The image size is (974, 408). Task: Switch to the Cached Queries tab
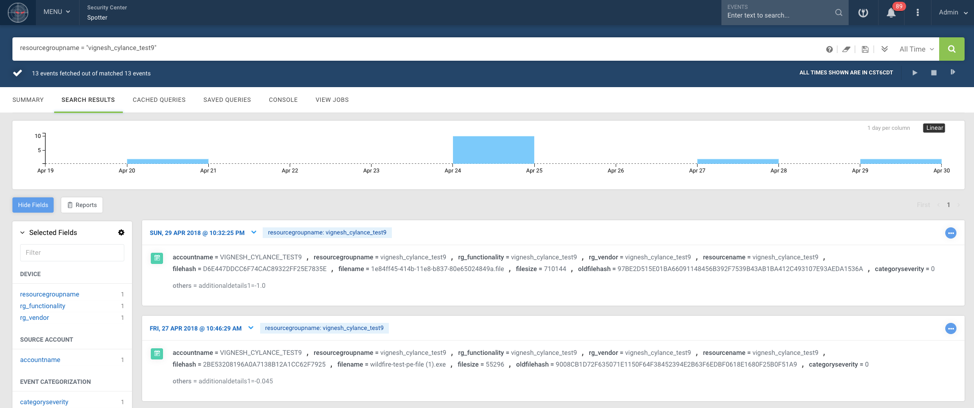pyautogui.click(x=159, y=100)
